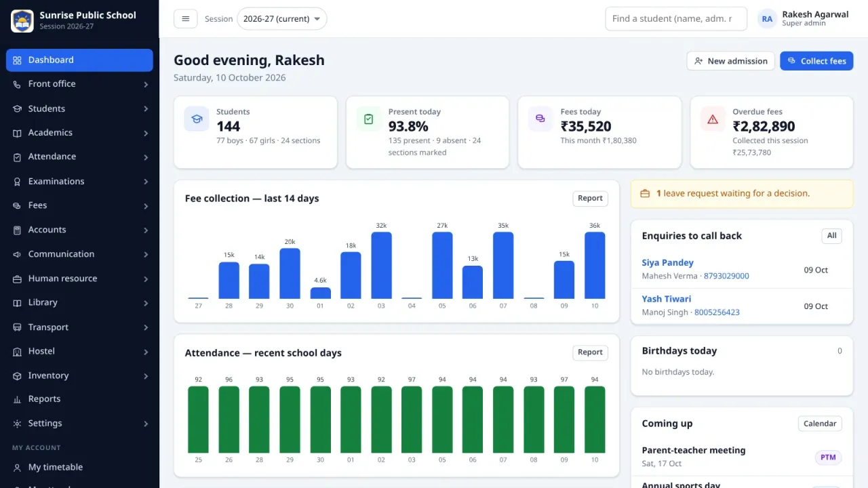This screenshot has height=488, width=868.
Task: Click the Academics book icon
Action: coord(17,133)
